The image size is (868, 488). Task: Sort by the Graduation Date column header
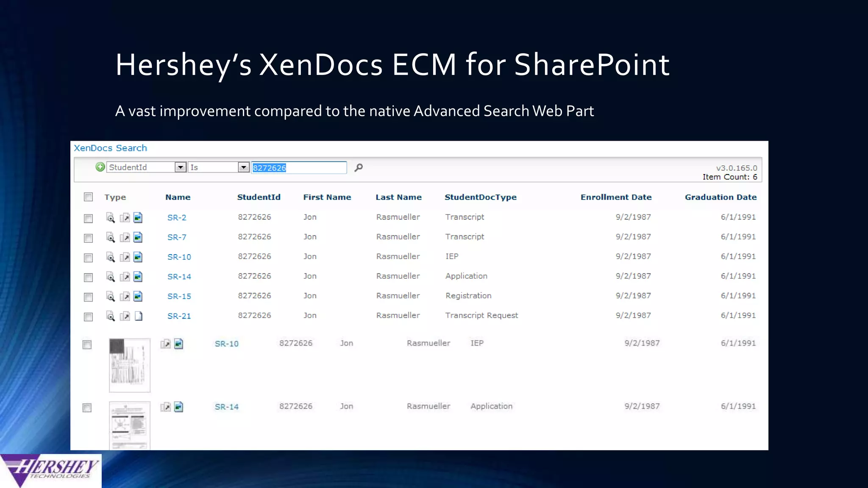point(721,197)
